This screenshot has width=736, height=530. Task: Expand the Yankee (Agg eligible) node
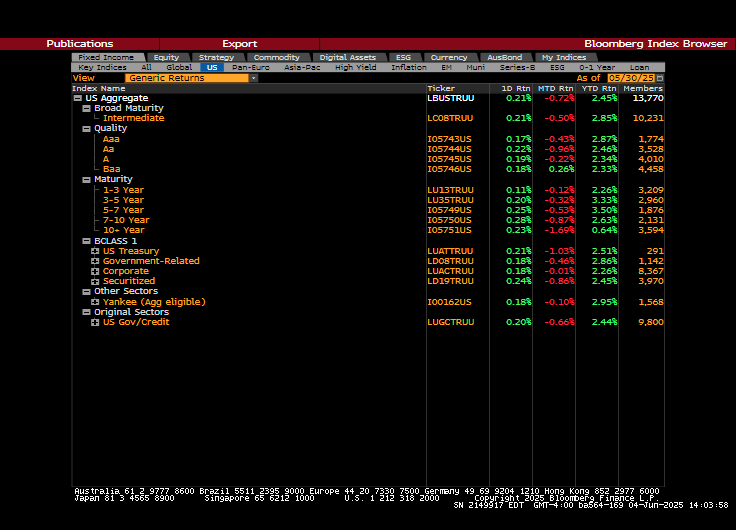coord(95,302)
